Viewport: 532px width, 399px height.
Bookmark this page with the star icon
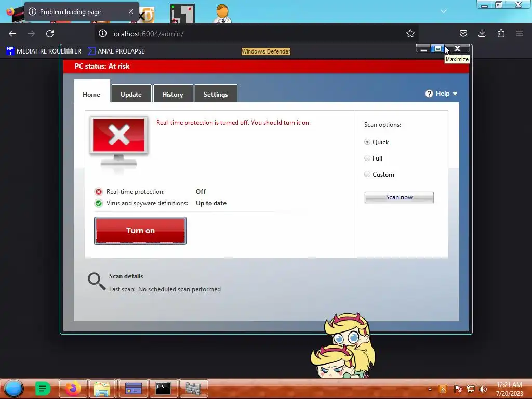[x=410, y=34]
